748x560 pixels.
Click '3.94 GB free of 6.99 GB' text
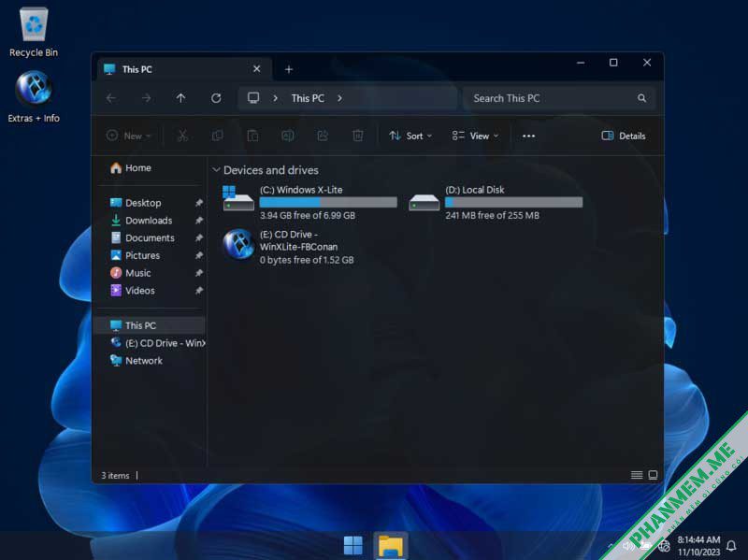[x=308, y=215]
